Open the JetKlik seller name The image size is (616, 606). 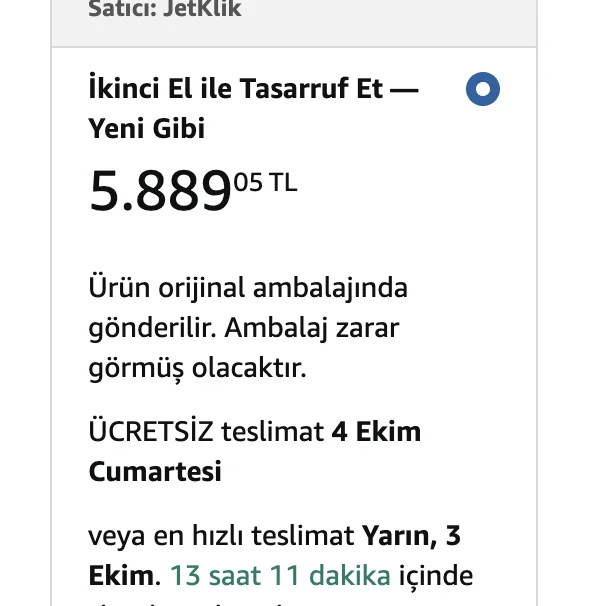[x=203, y=10]
